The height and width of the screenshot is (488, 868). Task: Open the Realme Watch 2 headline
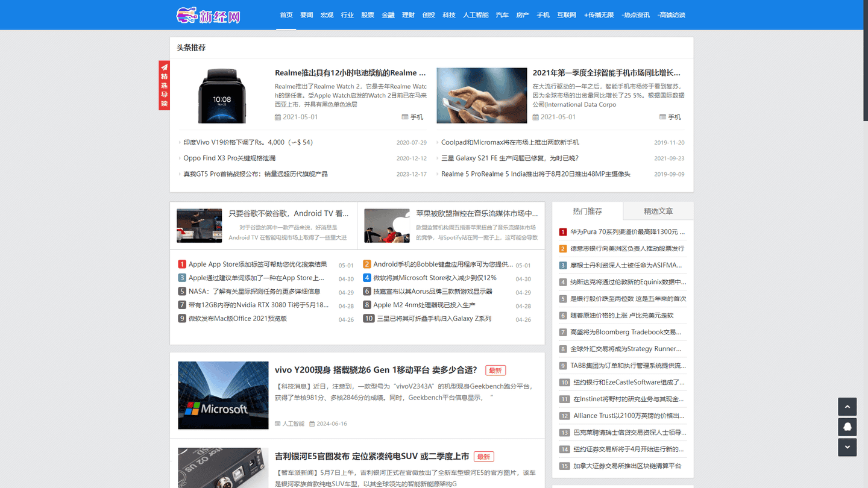click(350, 73)
